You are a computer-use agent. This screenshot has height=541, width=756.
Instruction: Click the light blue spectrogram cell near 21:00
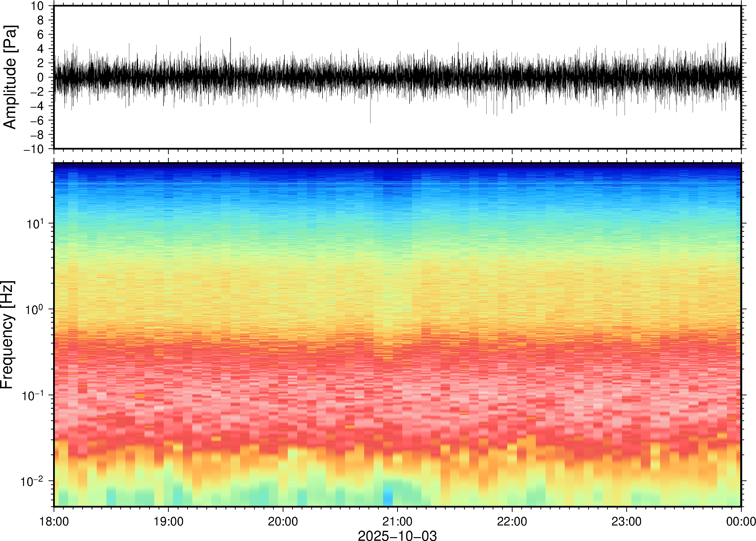pos(387,500)
